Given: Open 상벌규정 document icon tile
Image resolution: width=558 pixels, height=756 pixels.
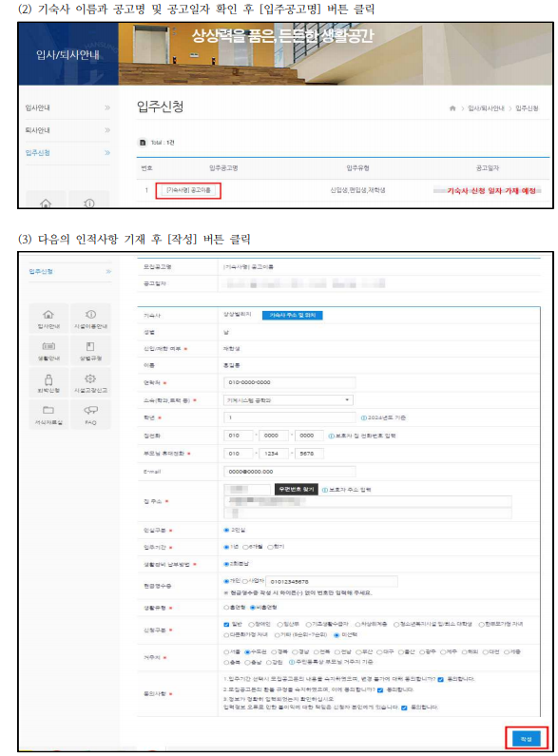Looking at the screenshot, I should [90, 351].
